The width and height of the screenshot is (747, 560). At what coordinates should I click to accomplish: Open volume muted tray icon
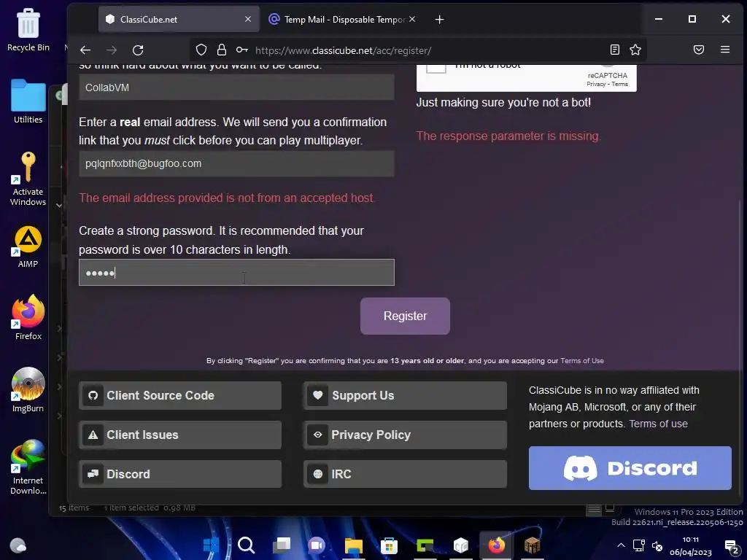[657, 545]
